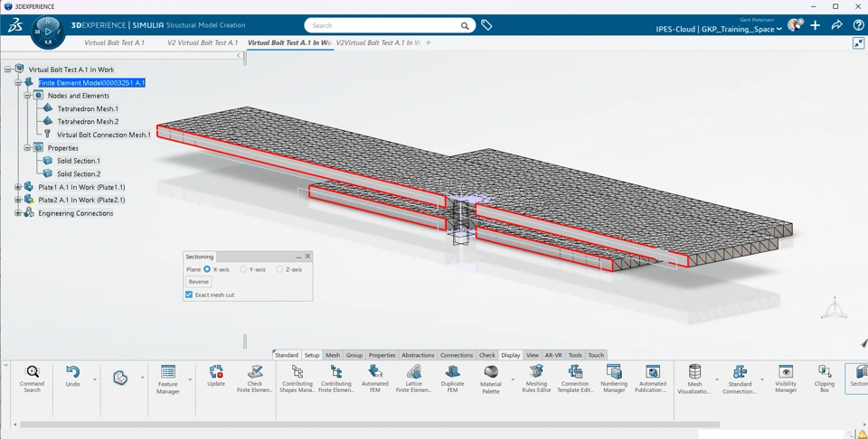This screenshot has width=868, height=439.
Task: Click the expand view icon at top right
Action: coord(859,42)
